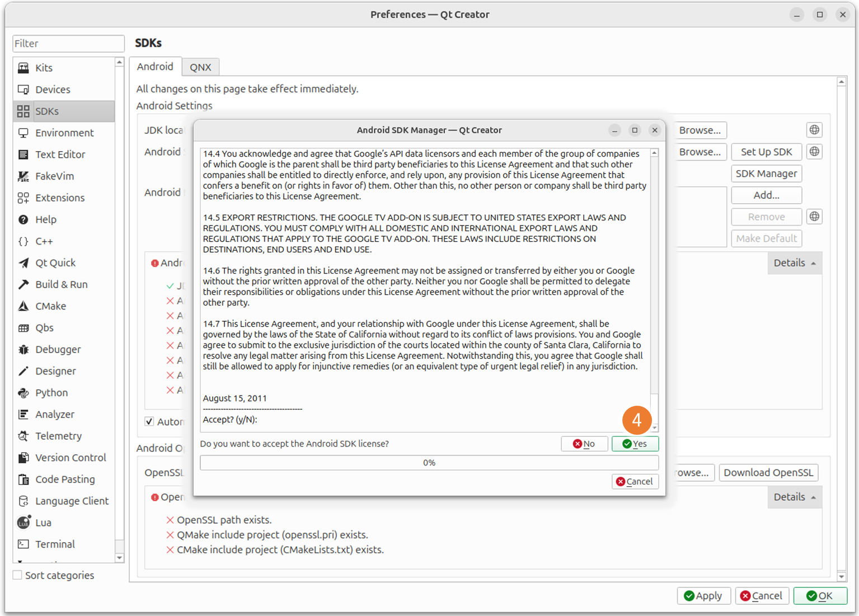Select 'QMake include project (openssl.pri) exists.' line
This screenshot has height=616, width=859.
(x=273, y=535)
